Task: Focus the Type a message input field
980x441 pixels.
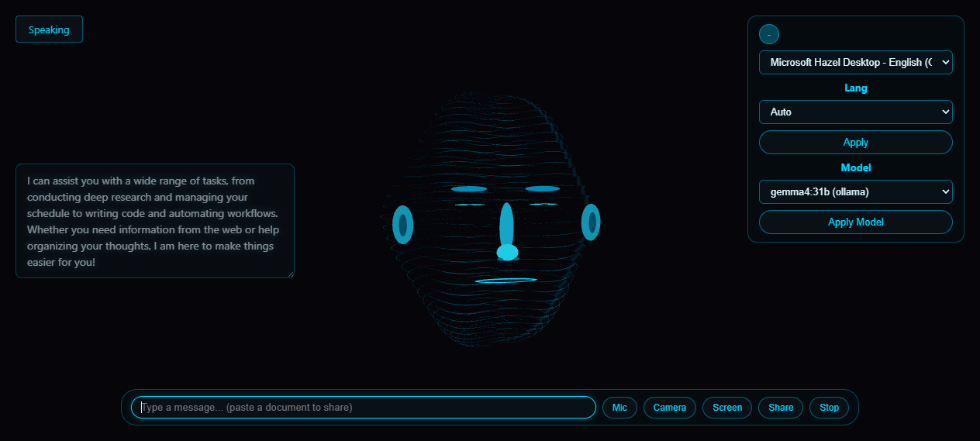Action: click(x=363, y=407)
